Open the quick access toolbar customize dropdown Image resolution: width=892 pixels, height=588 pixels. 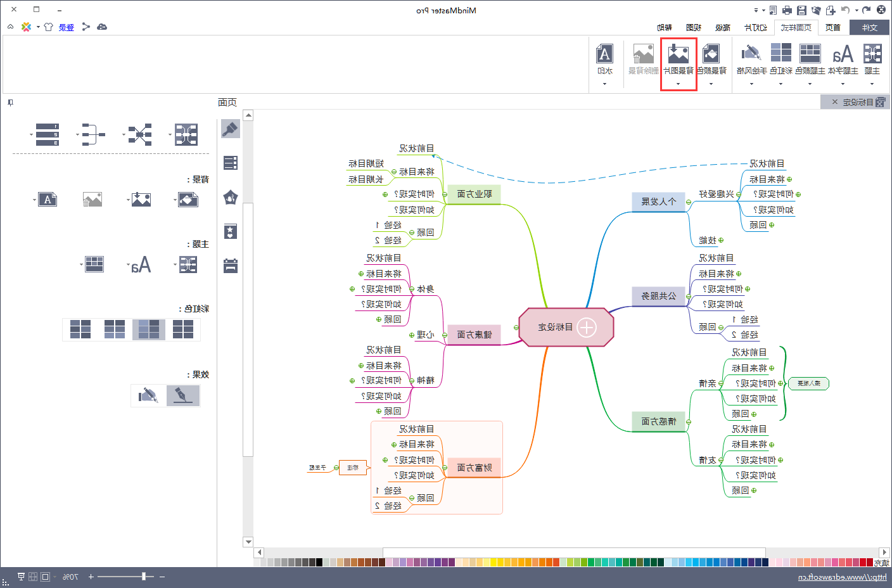(756, 10)
